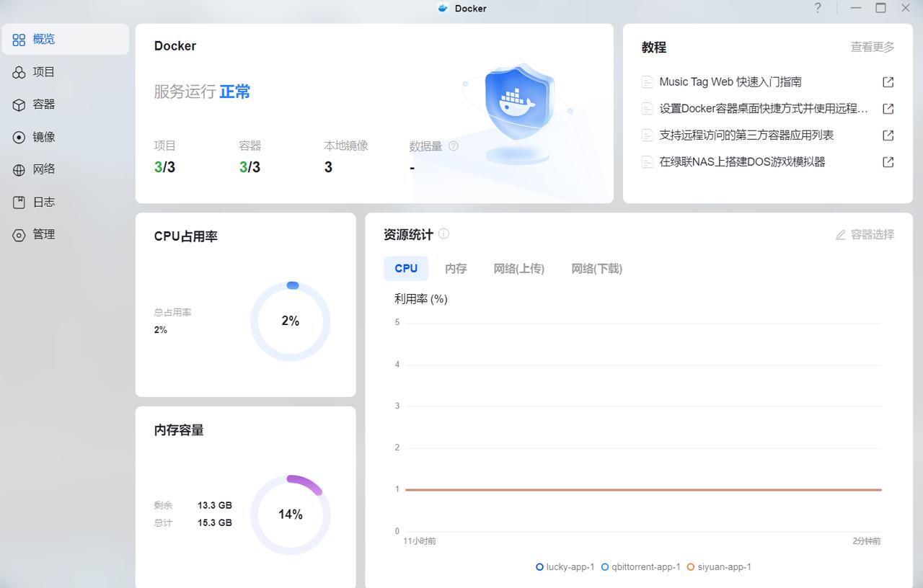The height and width of the screenshot is (588, 923).
Task: Open external link for Music Tag Web guide
Action: pos(888,82)
